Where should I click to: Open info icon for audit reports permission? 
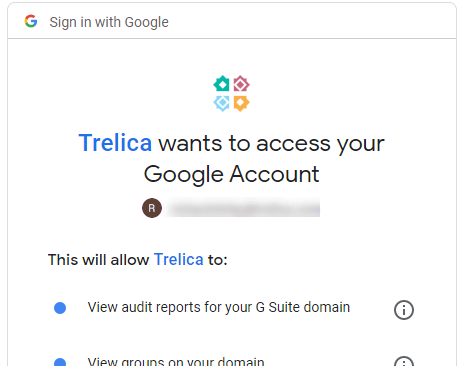coord(404,310)
